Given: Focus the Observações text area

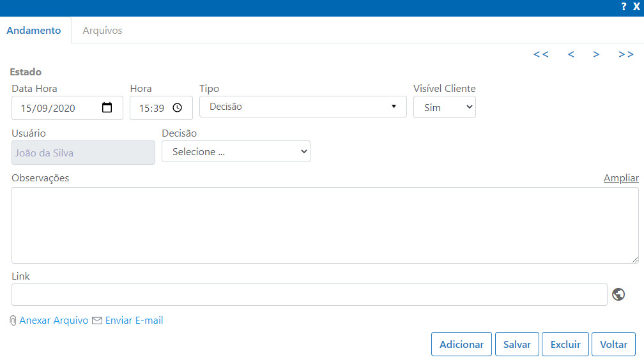Looking at the screenshot, I should pos(325,225).
